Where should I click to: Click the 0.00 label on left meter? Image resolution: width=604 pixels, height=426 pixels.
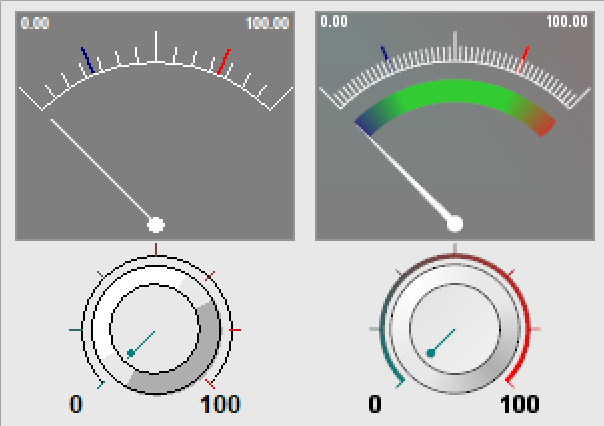tap(35, 22)
